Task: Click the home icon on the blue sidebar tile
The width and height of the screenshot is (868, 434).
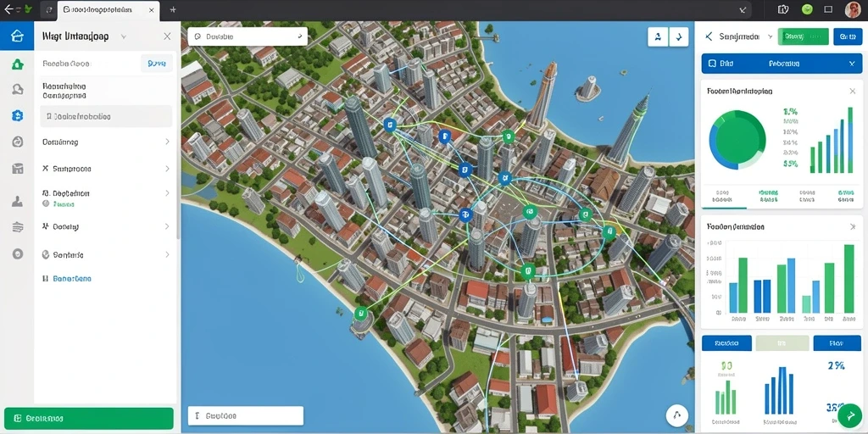Action: pos(17,36)
